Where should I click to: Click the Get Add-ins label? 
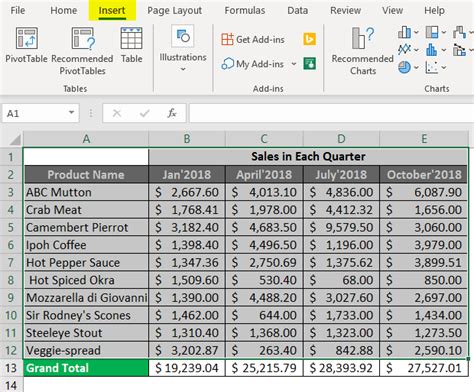pyautogui.click(x=260, y=39)
